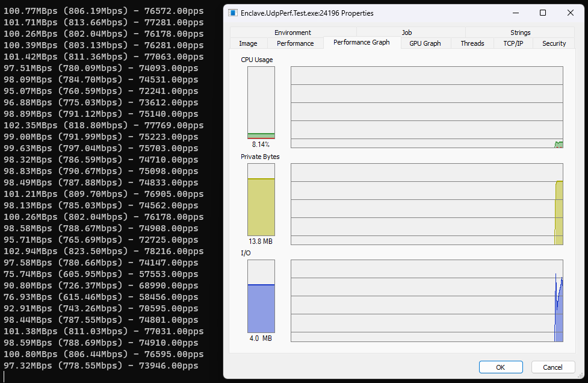
Task: Click terminal line 102.35MBps (818.80Mbps)
Action: point(104,125)
